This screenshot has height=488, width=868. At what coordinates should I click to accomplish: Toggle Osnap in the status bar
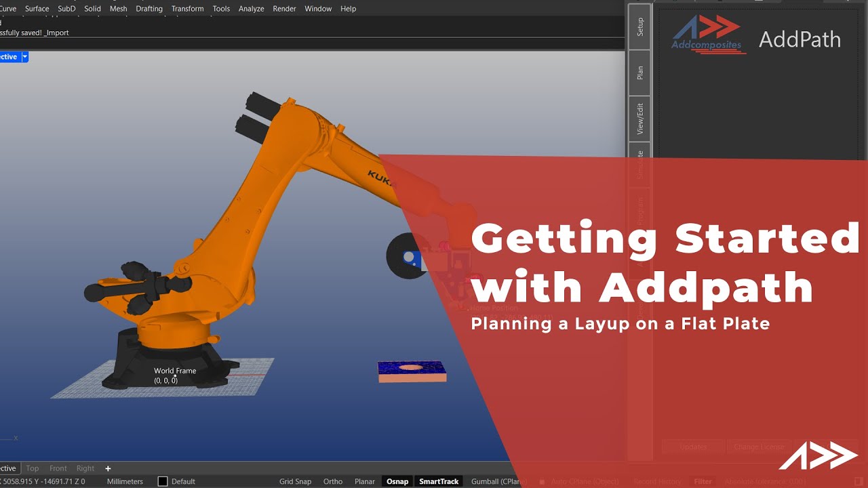click(397, 482)
